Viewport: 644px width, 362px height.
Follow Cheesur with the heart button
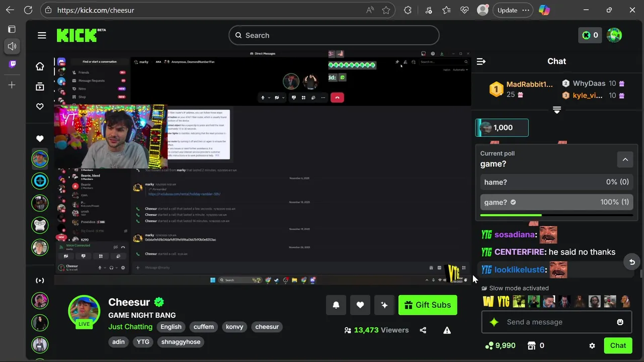pos(360,305)
